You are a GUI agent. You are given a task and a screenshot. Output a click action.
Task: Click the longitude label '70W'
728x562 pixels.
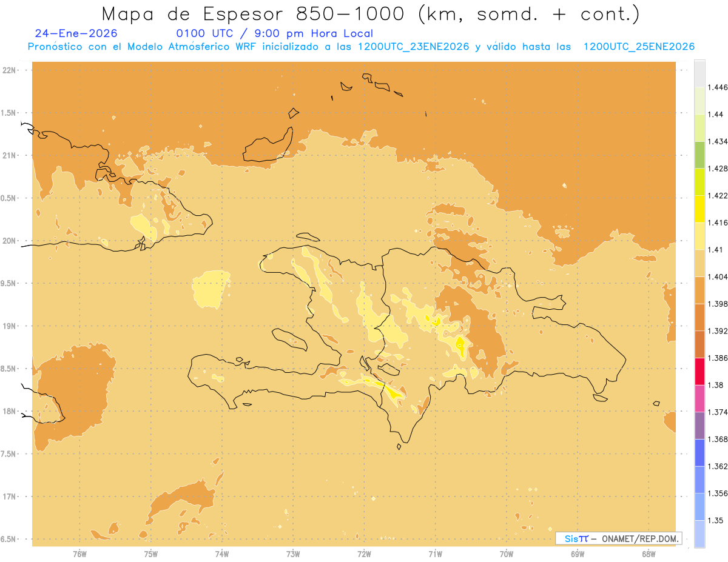507,554
